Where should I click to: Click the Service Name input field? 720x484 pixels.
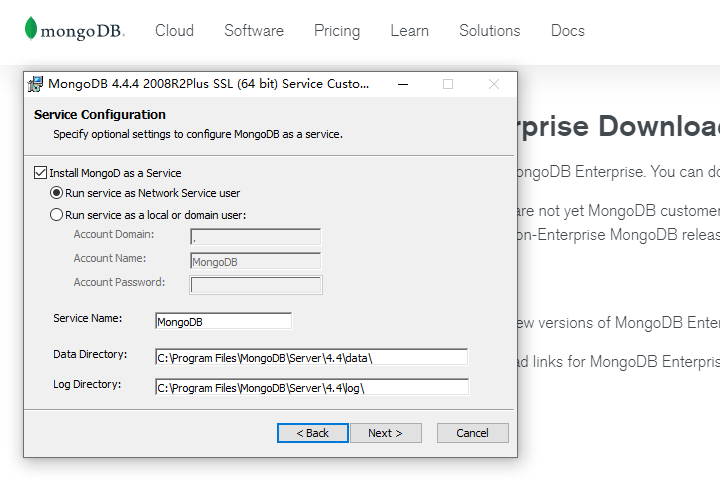tap(223, 321)
